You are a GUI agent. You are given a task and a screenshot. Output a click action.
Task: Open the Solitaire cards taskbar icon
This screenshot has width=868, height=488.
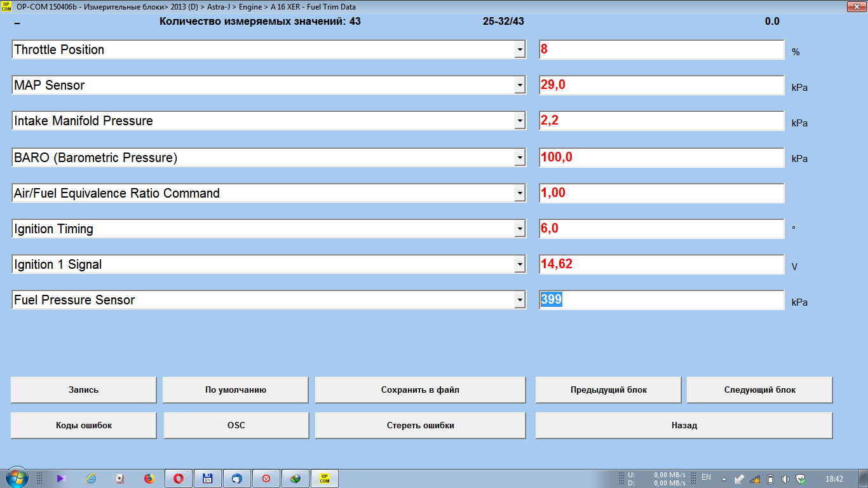[x=119, y=478]
